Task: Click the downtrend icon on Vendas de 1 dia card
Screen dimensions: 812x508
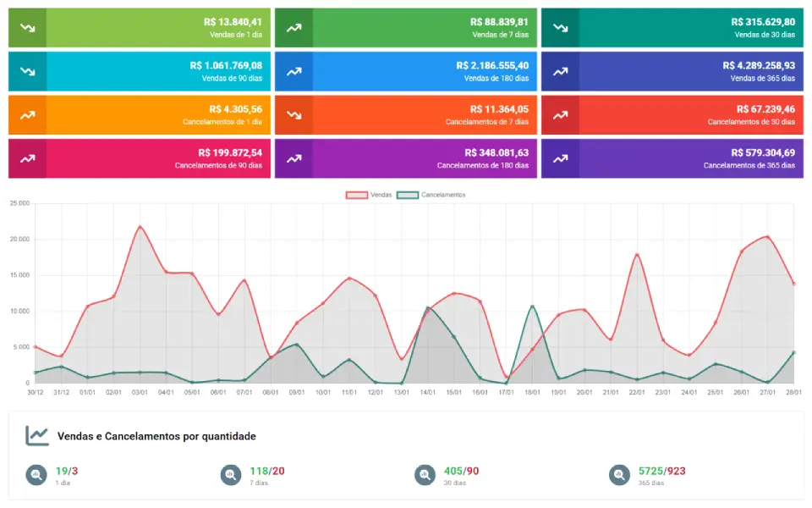Action: coord(27,28)
